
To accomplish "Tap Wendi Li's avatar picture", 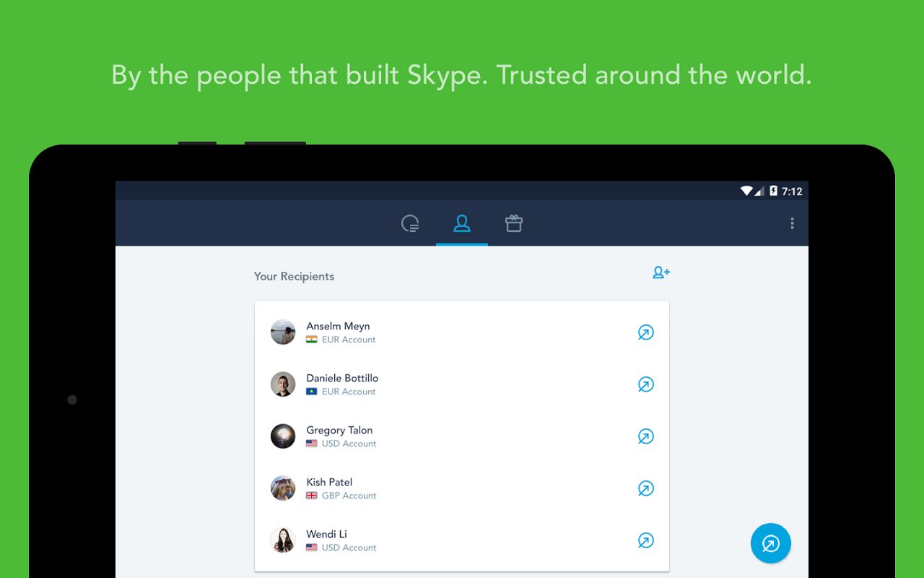I will (x=282, y=540).
